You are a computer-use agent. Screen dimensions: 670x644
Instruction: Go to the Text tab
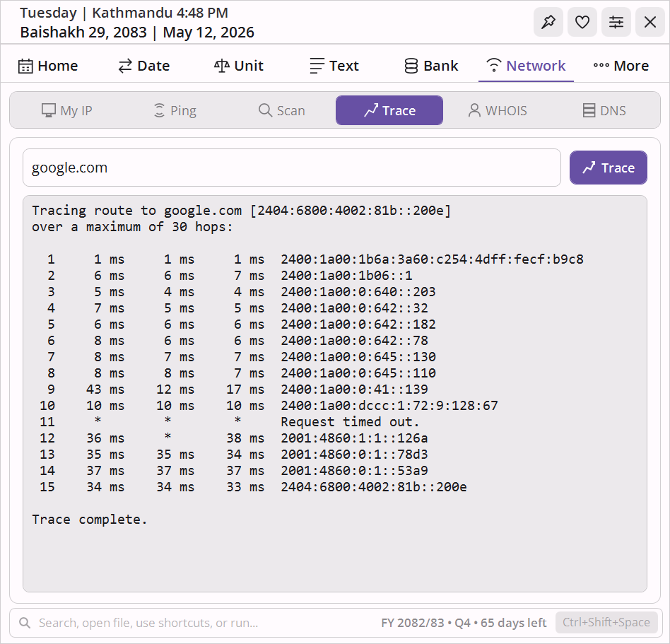pos(334,66)
